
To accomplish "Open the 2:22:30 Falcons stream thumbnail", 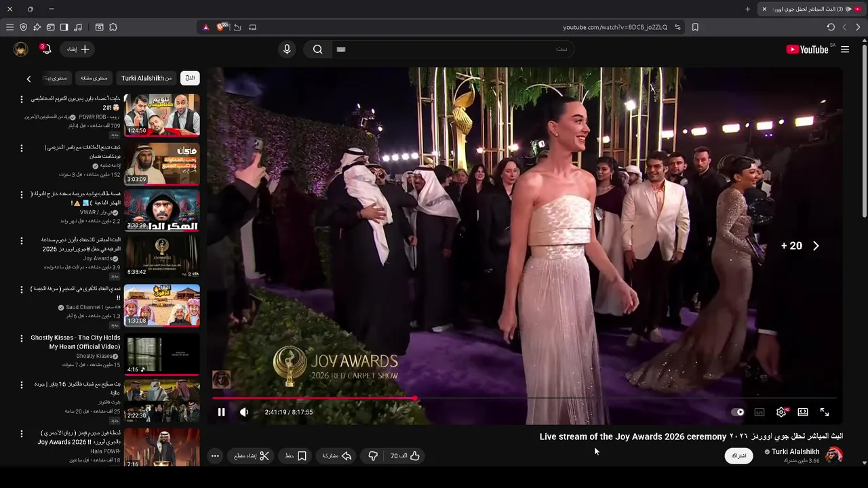I will [162, 401].
